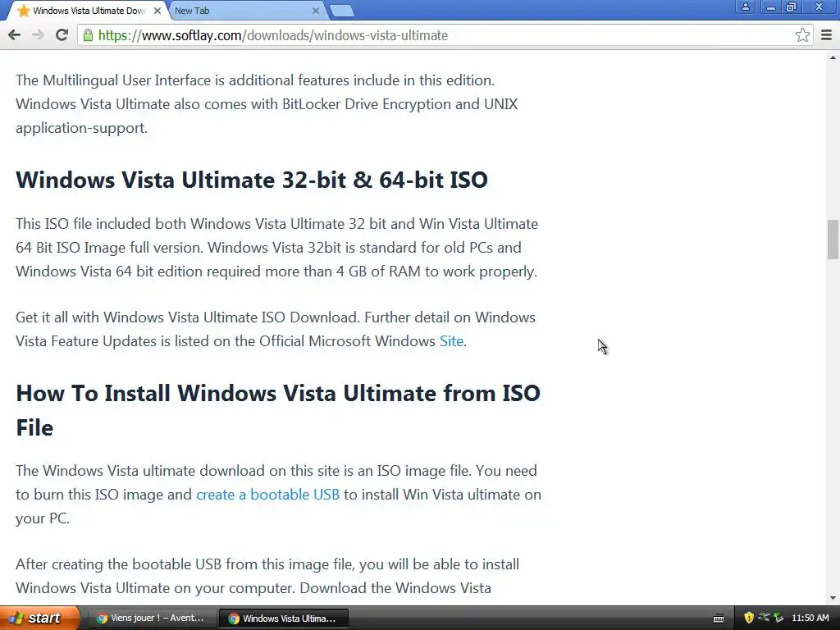The height and width of the screenshot is (630, 840).
Task: Bookmark this page with the star icon
Action: pyautogui.click(x=802, y=35)
